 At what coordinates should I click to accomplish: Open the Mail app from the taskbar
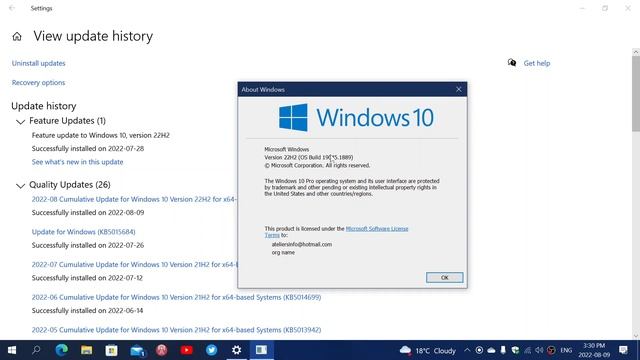tap(137, 350)
